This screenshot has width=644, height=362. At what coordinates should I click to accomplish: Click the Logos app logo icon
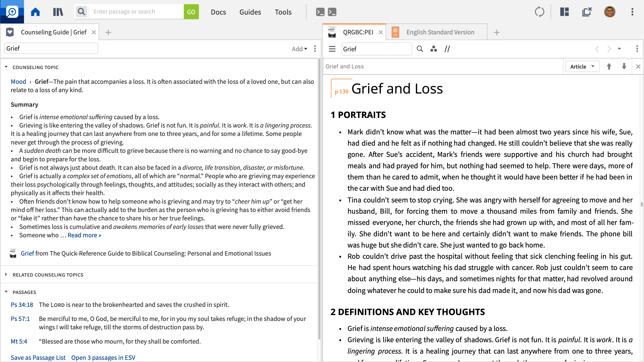pyautogui.click(x=12, y=12)
